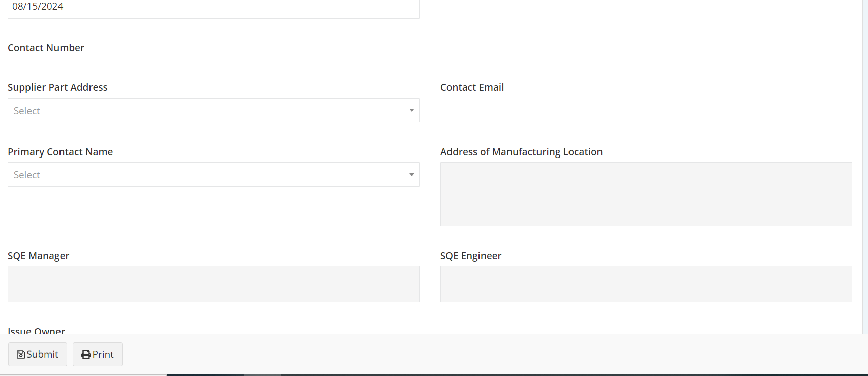Click the Primary Contact Name label

click(x=61, y=152)
